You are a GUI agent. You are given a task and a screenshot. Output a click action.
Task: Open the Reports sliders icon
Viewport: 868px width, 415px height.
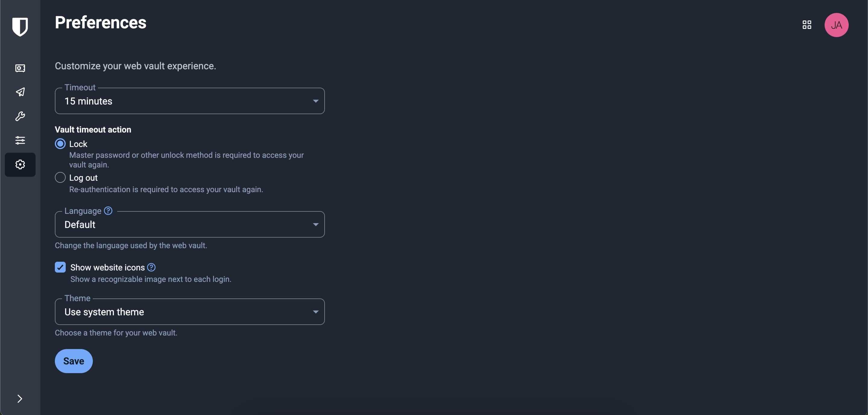pos(20,140)
